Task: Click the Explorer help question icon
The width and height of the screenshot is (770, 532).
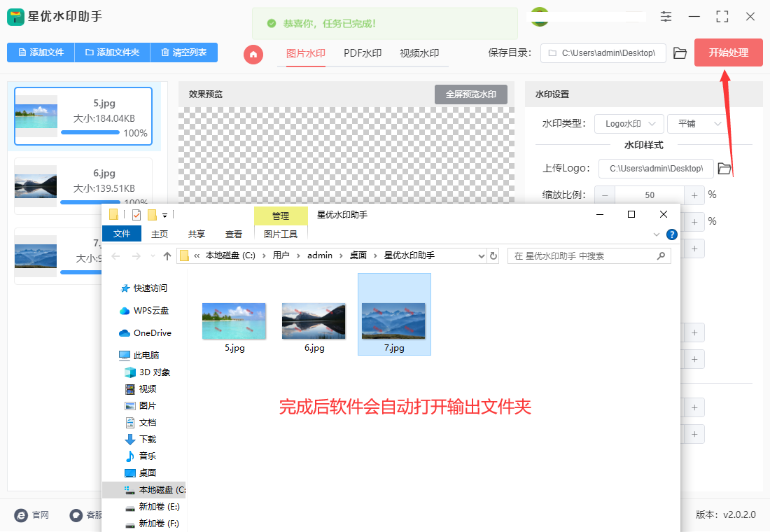Action: 672,234
